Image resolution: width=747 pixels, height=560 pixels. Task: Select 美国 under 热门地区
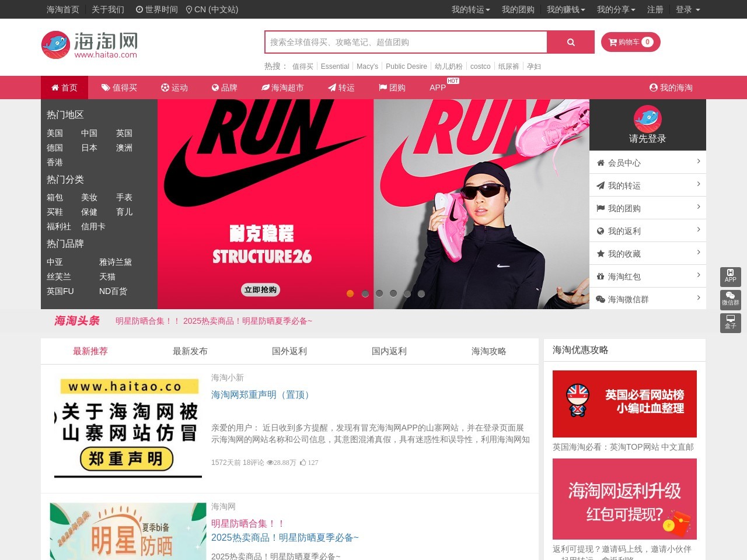click(x=55, y=133)
